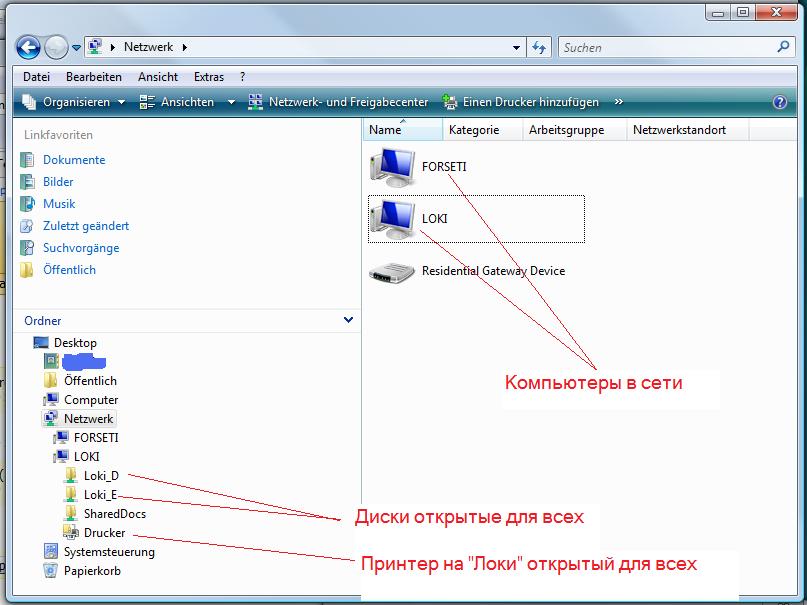Click the Dokumente icon in Linkfavoriten
The height and width of the screenshot is (605, 807).
[27, 159]
